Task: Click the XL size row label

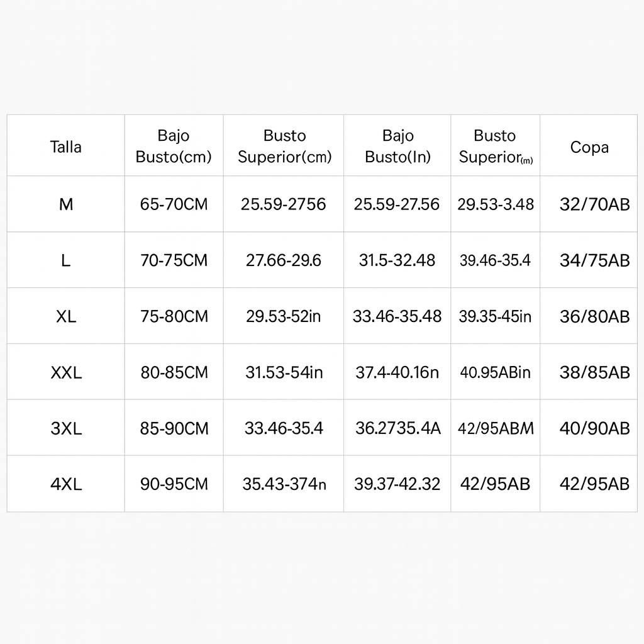Action: coord(66,316)
